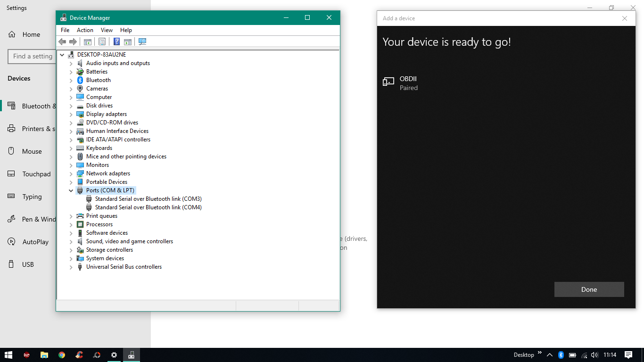The height and width of the screenshot is (362, 644).
Task: Expand the Bluetooth device category
Action: coord(71,80)
